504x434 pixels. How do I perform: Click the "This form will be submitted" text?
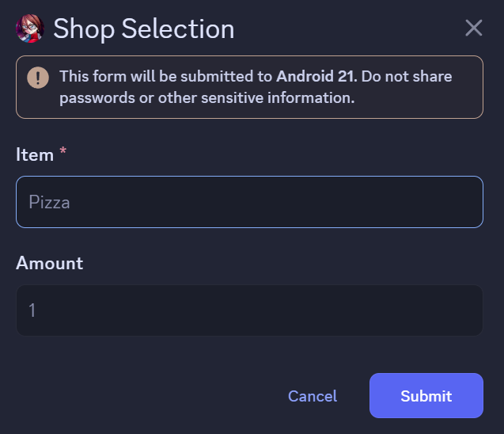point(165,77)
